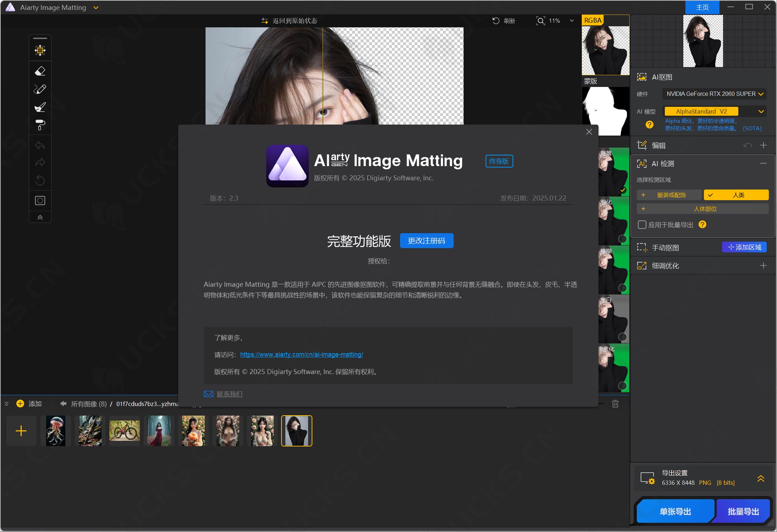
Task: Click the 更改注册码 button
Action: 426,241
